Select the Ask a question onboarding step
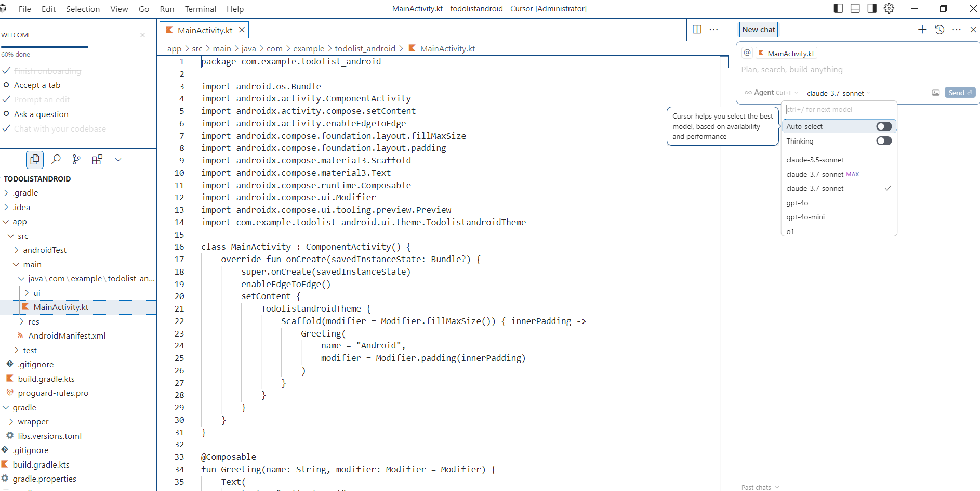The height and width of the screenshot is (491, 980). click(42, 114)
